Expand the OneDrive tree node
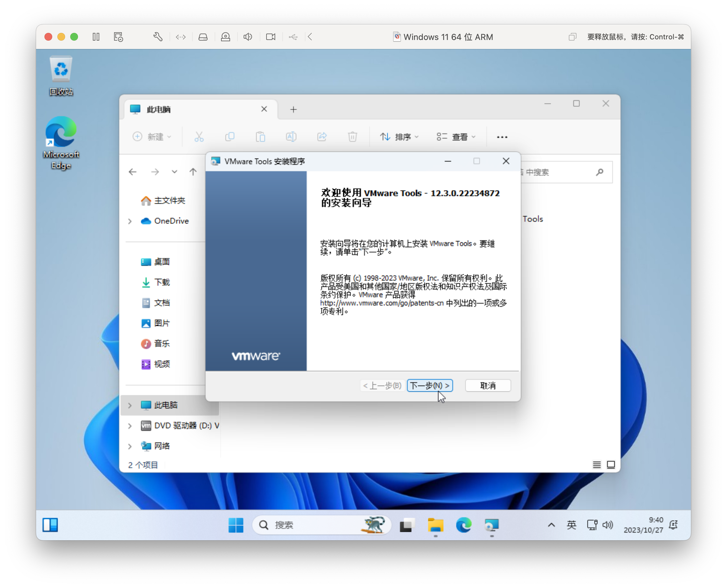 pyautogui.click(x=130, y=221)
